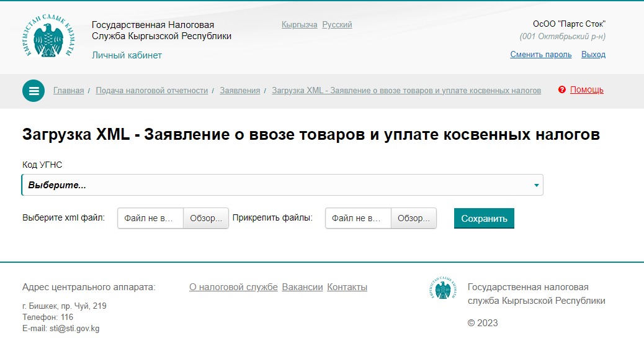The width and height of the screenshot is (644, 356).
Task: Open the hamburger menu icon
Action: pos(34,91)
